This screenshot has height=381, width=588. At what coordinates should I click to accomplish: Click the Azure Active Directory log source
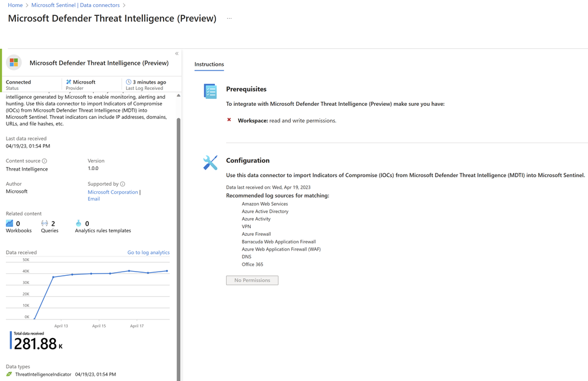click(265, 211)
